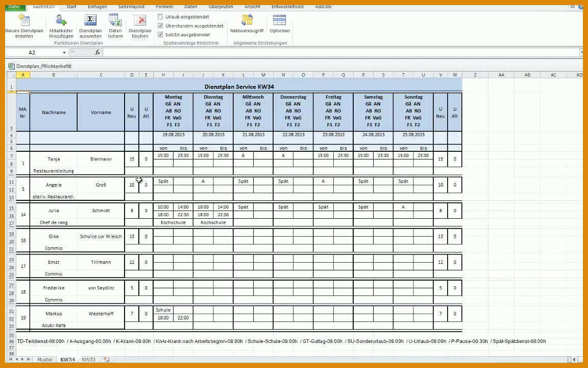588x368 pixels.
Task: Select cell Angela
Action: [54, 185]
